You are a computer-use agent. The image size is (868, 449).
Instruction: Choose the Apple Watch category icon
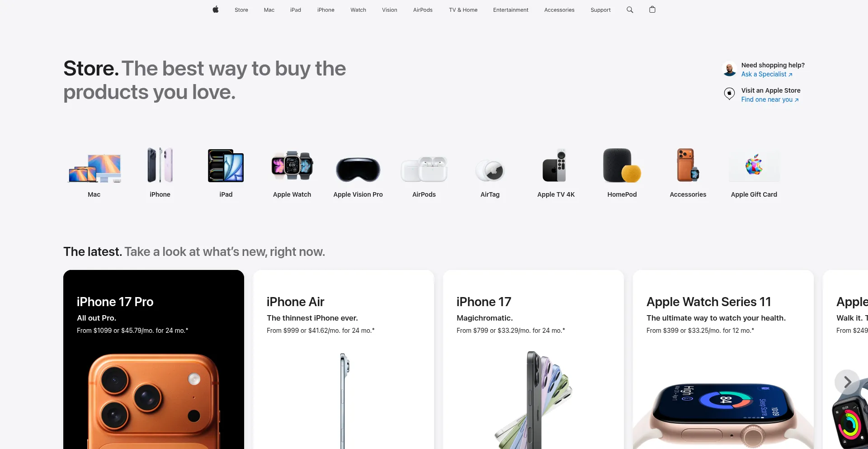point(292,165)
